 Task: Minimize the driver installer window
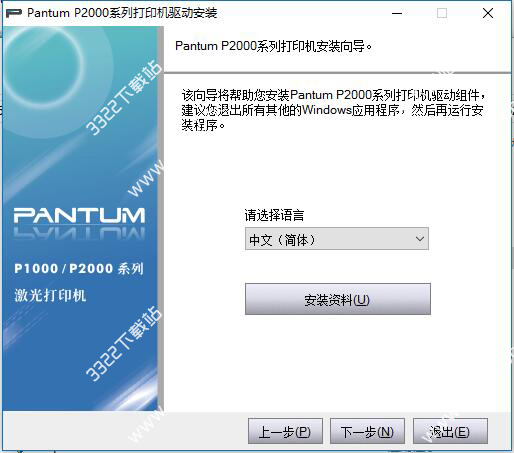coord(397,13)
